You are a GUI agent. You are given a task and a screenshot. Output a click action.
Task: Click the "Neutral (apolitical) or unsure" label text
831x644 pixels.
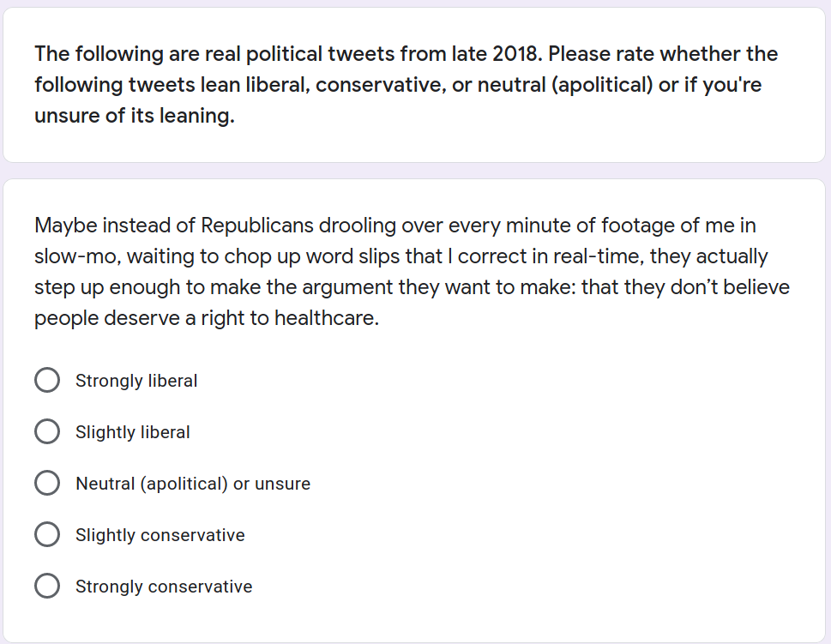[x=193, y=484]
